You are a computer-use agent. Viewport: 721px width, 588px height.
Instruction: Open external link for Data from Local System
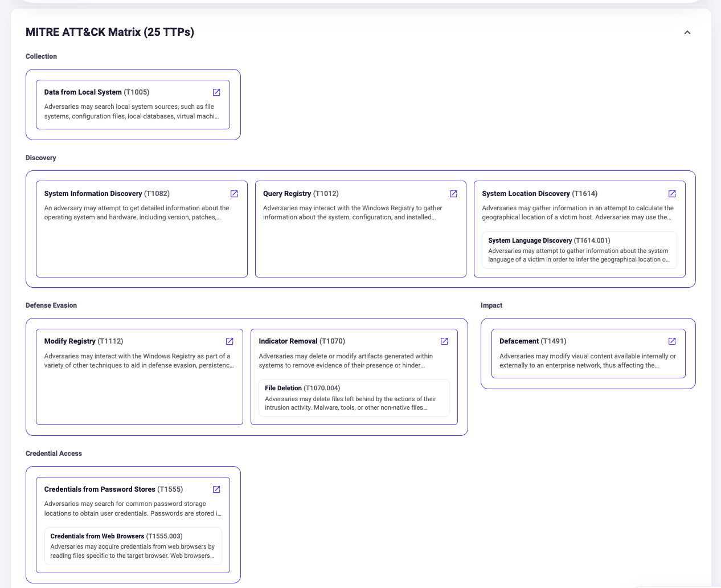click(216, 92)
